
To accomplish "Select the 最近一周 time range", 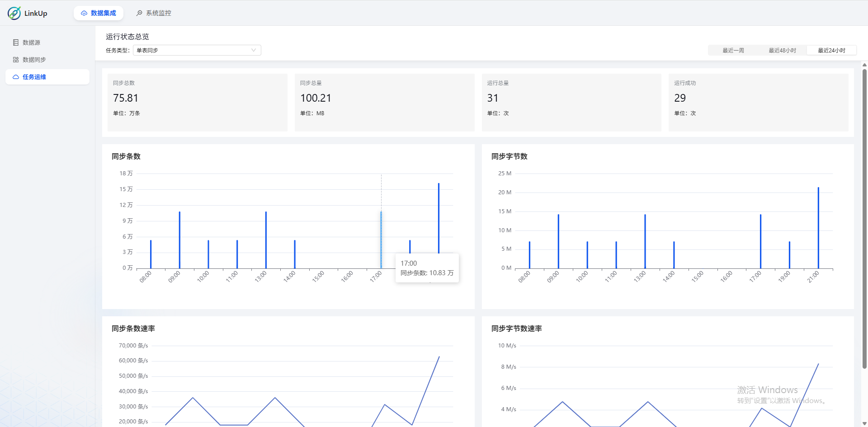I will tap(733, 50).
